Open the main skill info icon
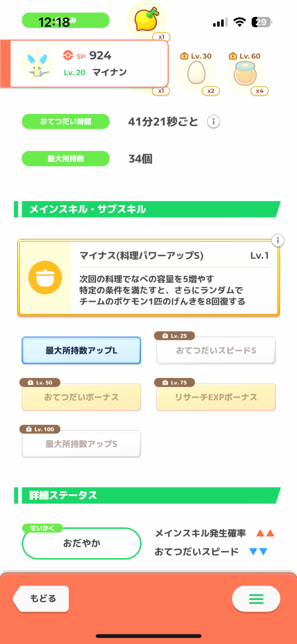The image size is (297, 644). pos(278,240)
